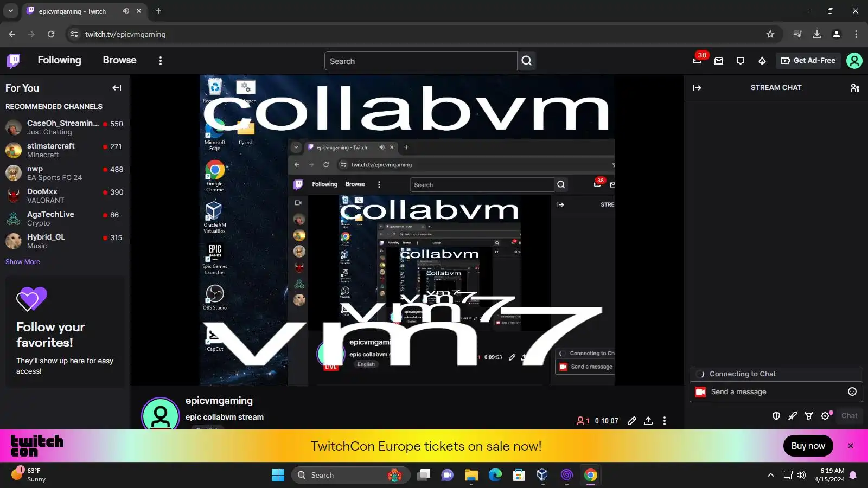Viewport: 868px width, 488px height.
Task: Mute the epicvmgaming tab audio
Action: [126, 11]
